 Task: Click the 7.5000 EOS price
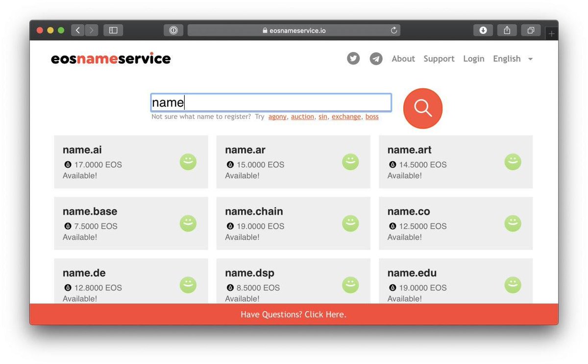coord(96,226)
